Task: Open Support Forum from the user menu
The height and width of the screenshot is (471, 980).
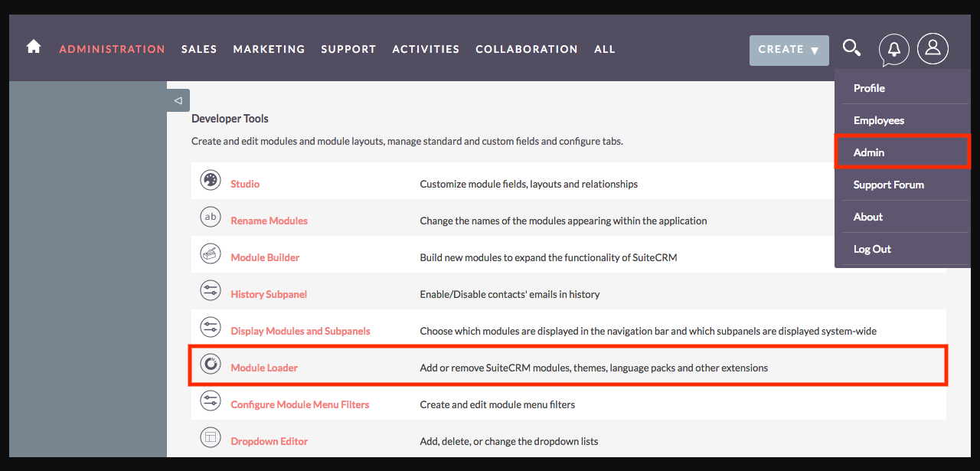Action: [x=889, y=185]
